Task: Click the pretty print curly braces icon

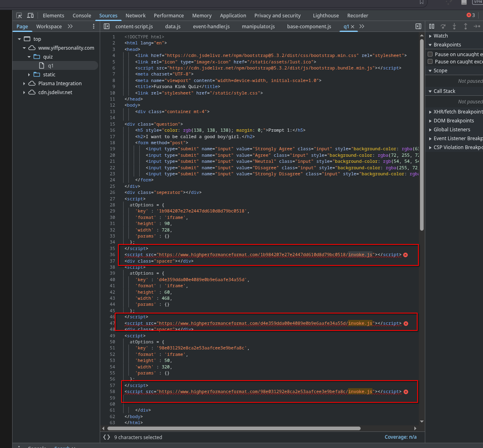Action: (107, 437)
